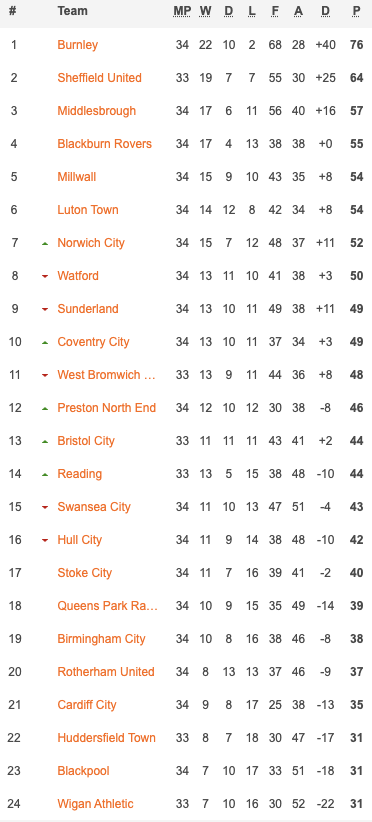Open the truncated Queens Park Ra… link

(x=107, y=605)
